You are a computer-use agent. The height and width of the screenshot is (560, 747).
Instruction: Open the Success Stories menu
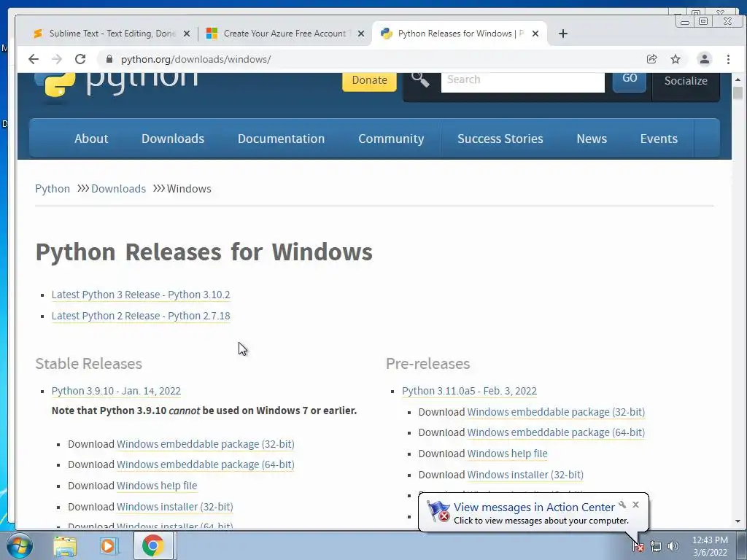point(500,139)
